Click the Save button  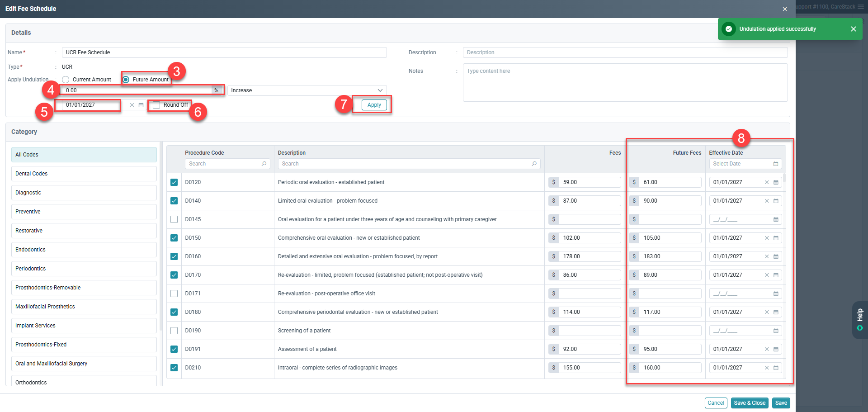pos(781,403)
